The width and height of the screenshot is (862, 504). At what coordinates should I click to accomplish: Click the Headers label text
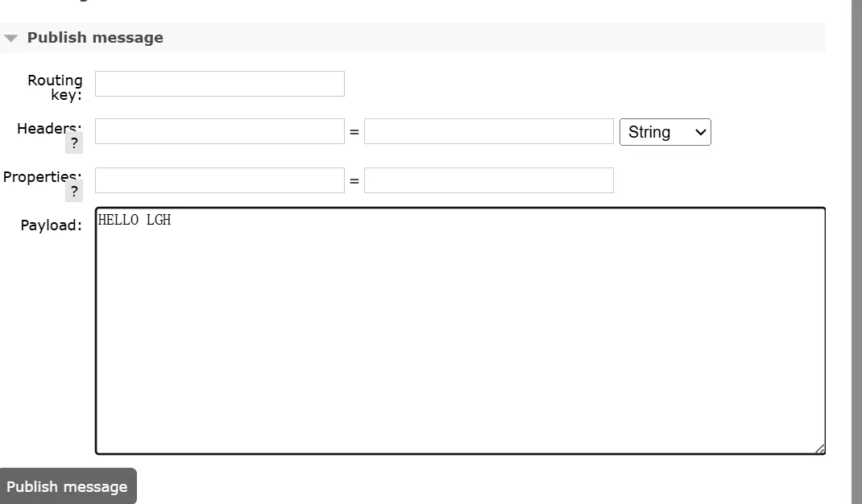[x=47, y=128]
